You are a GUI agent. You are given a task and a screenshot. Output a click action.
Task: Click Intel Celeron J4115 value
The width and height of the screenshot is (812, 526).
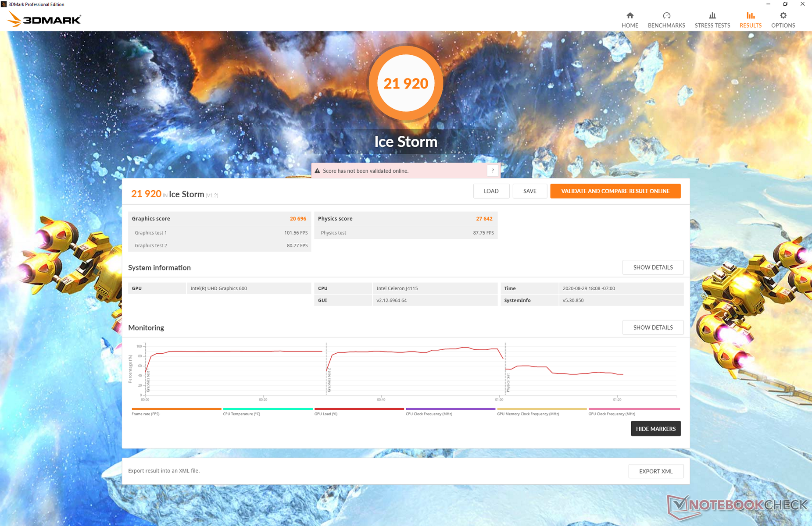pyautogui.click(x=397, y=288)
